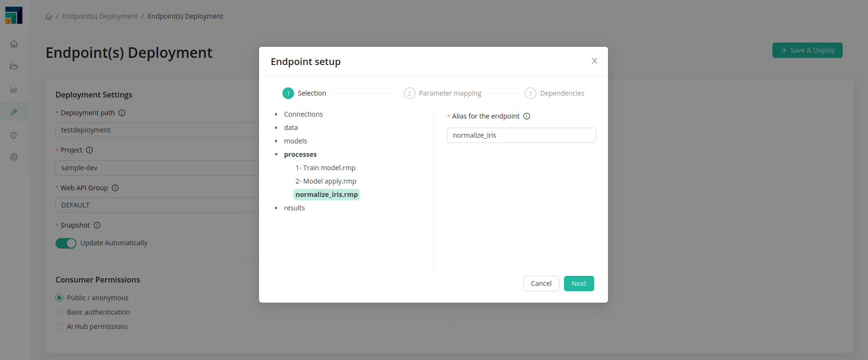This screenshot has height=360, width=868.
Task: Click info icon beside Web API Group
Action: [x=115, y=188]
